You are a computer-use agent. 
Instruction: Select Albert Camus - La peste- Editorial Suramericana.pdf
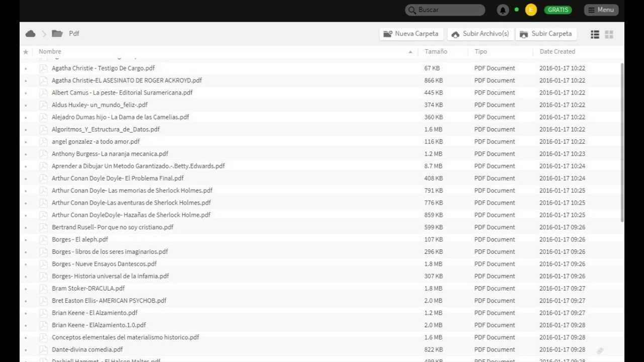(x=122, y=93)
